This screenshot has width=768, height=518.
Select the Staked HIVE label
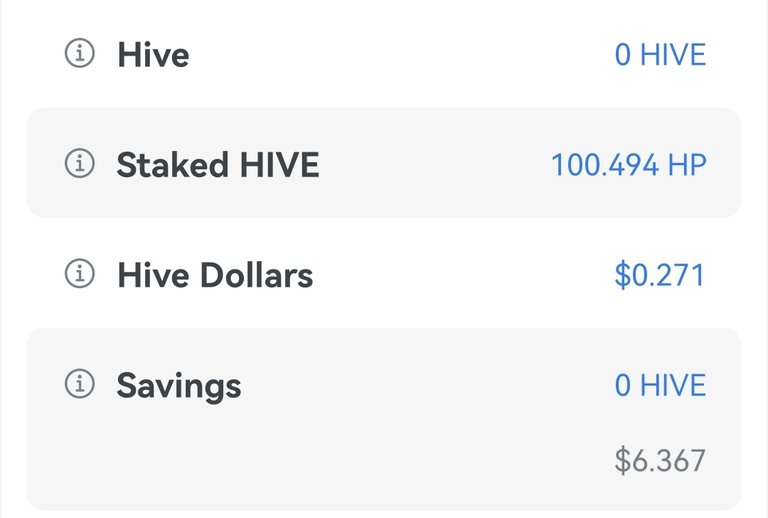point(218,165)
